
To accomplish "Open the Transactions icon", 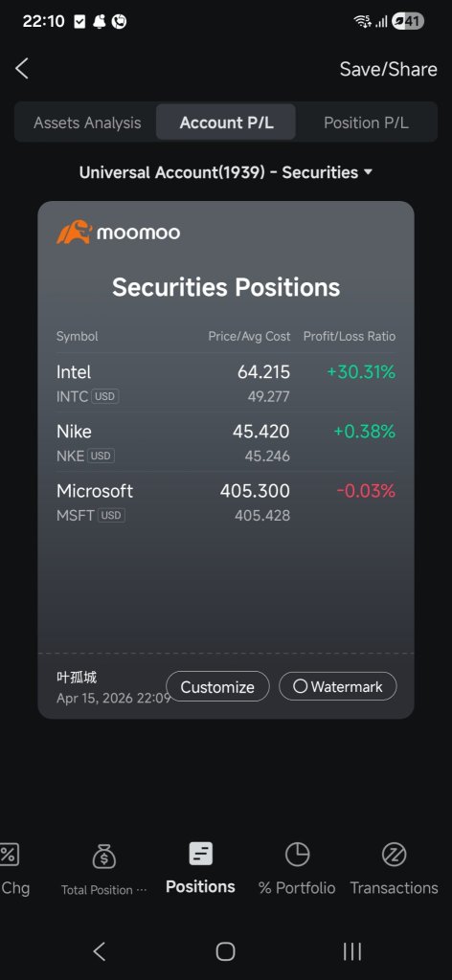I will [x=394, y=855].
